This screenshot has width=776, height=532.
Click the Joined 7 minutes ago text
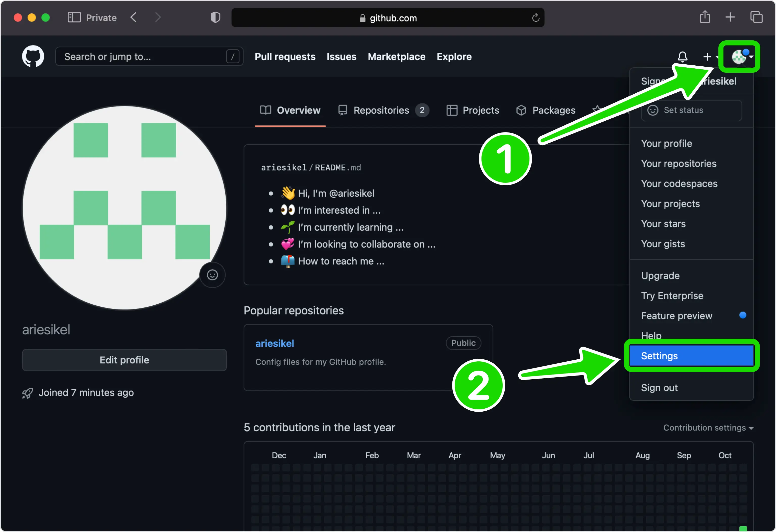[86, 393]
